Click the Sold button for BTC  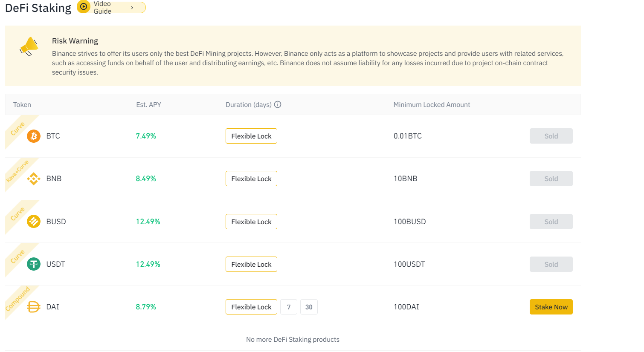pos(551,136)
